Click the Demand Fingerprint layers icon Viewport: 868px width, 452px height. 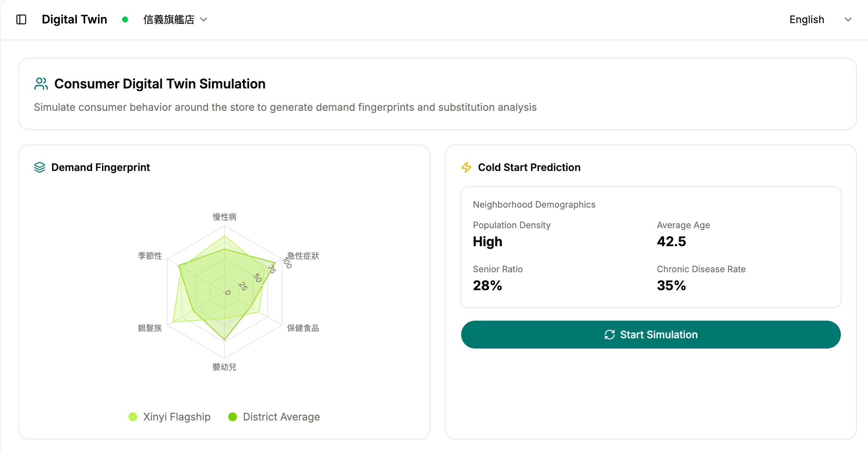point(40,167)
